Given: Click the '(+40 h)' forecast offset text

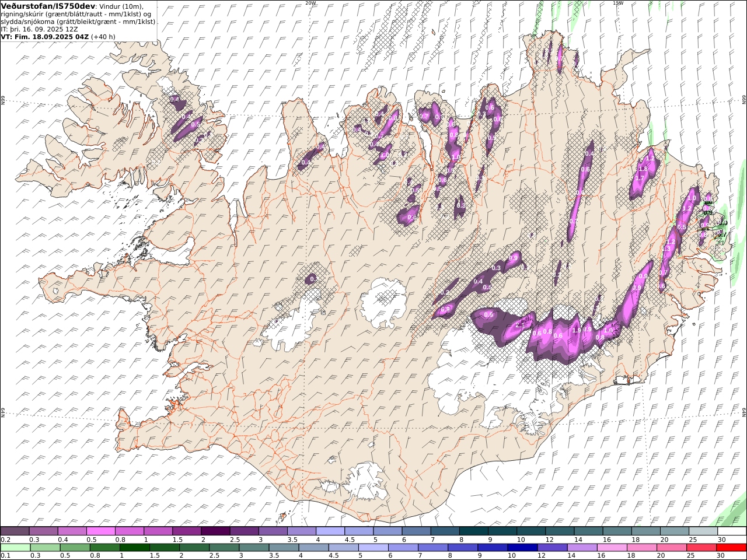Looking at the screenshot, I should point(103,36).
